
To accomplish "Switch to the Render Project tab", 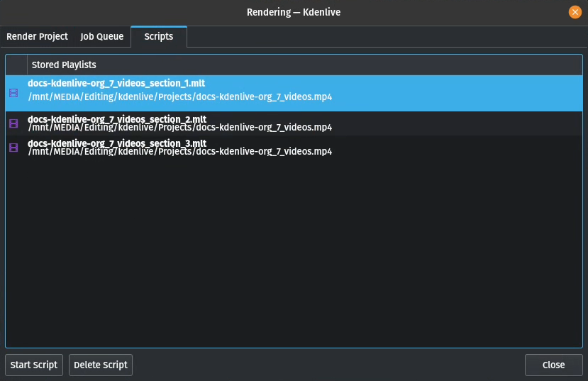I will [x=37, y=36].
